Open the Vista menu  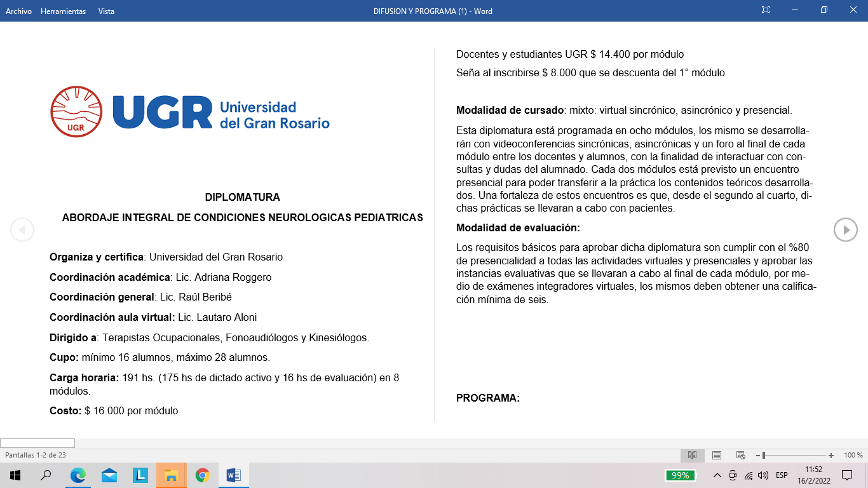tap(106, 11)
